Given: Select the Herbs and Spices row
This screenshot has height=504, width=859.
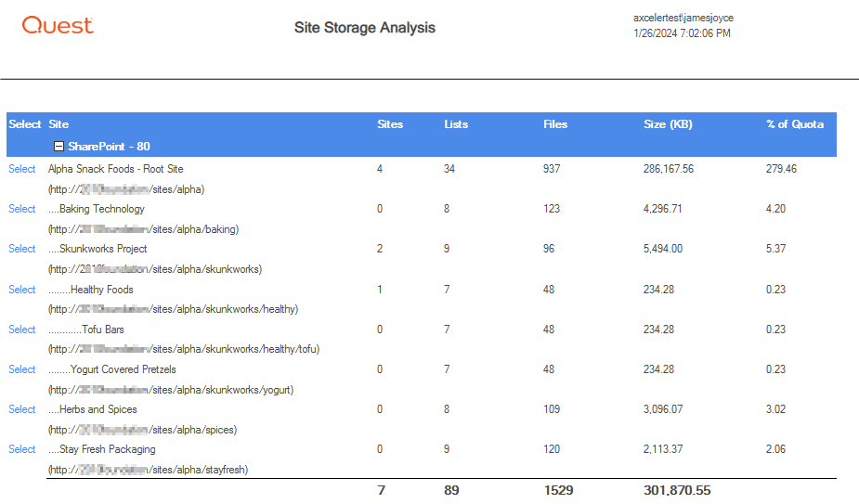Looking at the screenshot, I should [x=22, y=409].
